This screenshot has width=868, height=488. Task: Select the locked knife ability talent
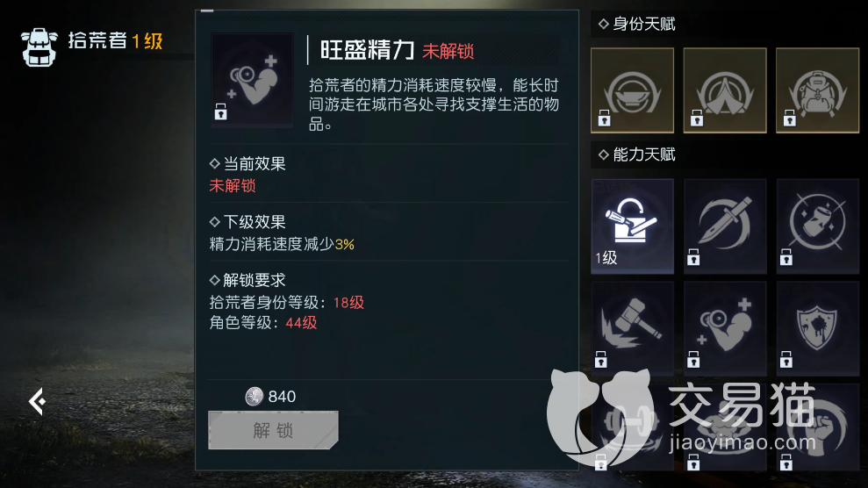[725, 226]
